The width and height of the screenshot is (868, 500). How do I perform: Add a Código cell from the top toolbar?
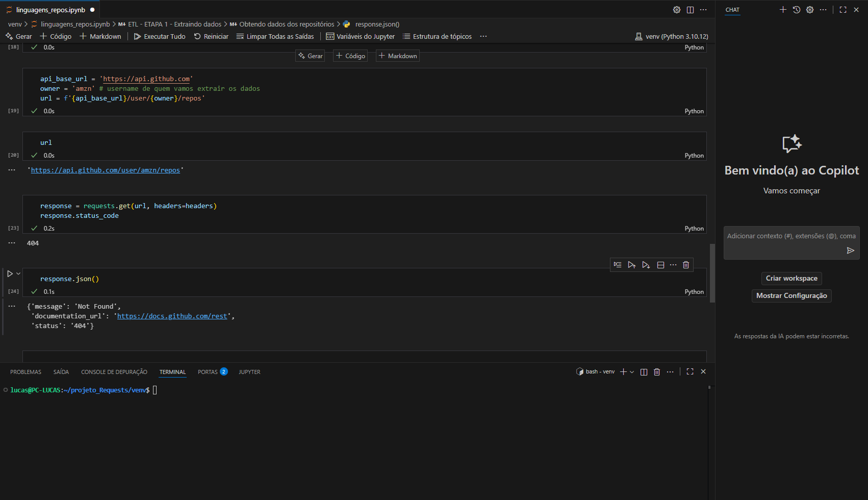pyautogui.click(x=56, y=36)
